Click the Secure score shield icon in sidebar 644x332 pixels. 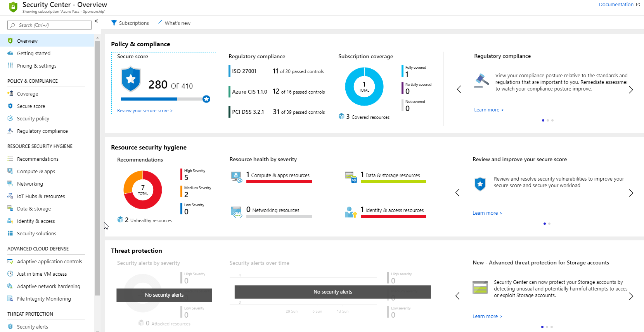point(10,106)
